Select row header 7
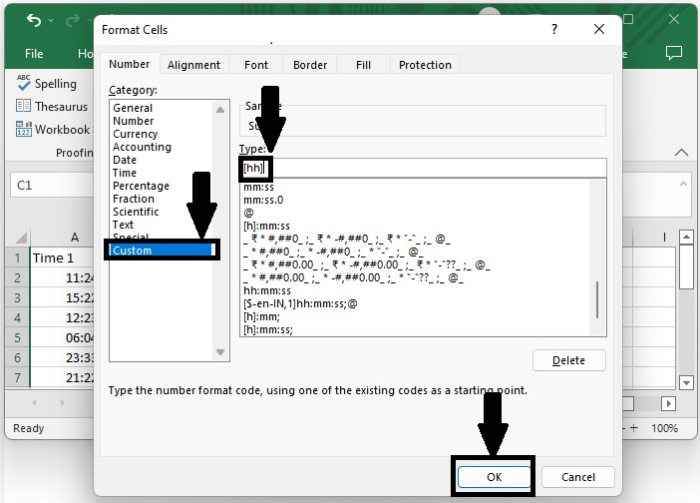 coord(17,378)
